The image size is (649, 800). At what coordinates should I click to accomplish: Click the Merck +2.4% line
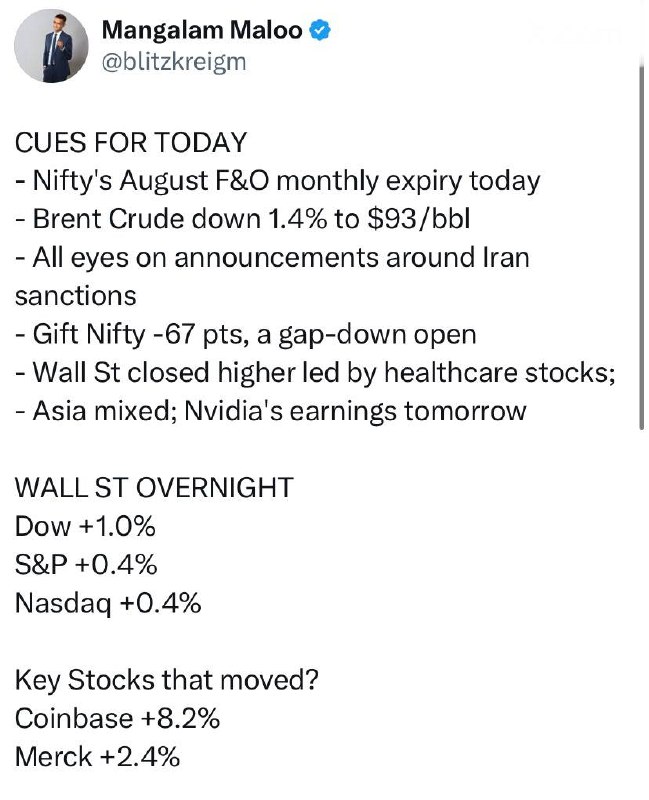click(x=97, y=757)
